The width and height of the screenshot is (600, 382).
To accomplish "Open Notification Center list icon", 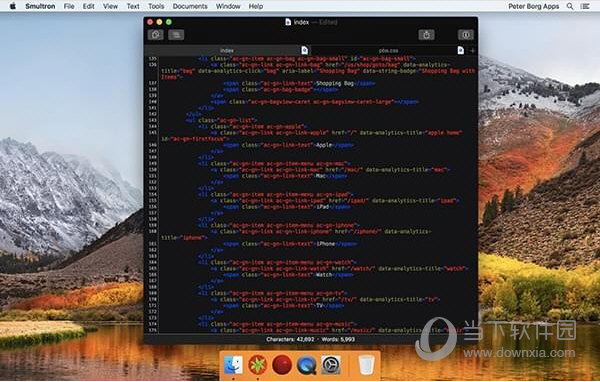I will click(585, 6).
